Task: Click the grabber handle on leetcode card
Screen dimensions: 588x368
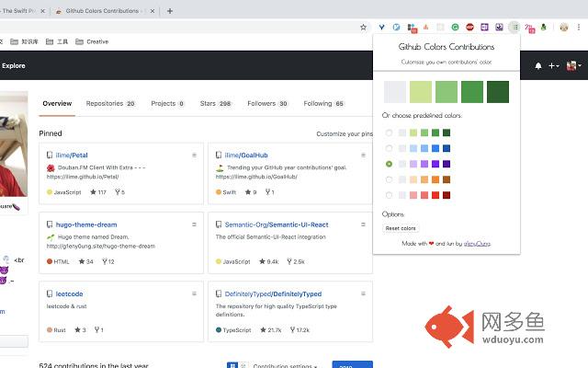Action: click(194, 293)
